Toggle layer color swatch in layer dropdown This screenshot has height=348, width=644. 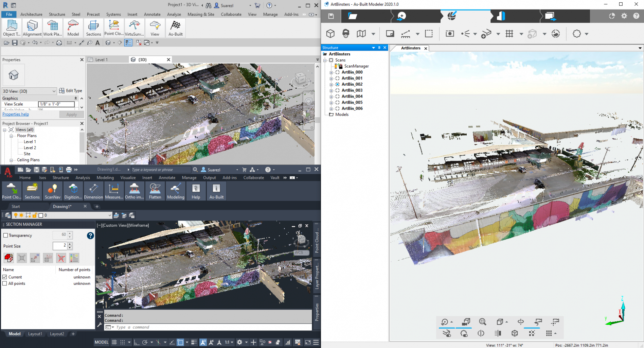(x=41, y=215)
